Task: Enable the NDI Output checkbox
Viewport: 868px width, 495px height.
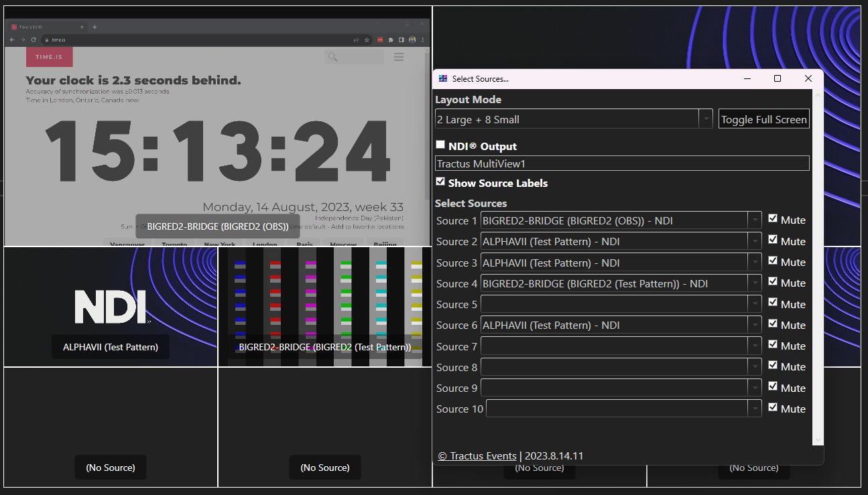Action: 440,145
